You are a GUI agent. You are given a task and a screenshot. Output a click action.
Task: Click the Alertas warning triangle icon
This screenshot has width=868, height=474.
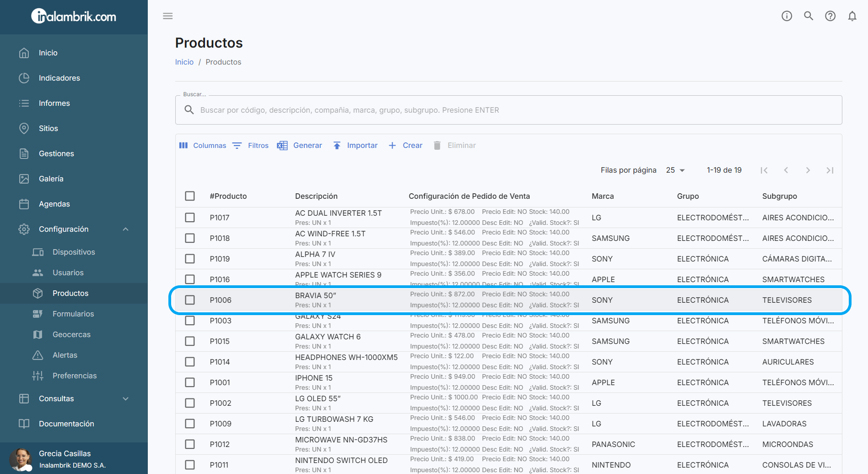(x=38, y=355)
